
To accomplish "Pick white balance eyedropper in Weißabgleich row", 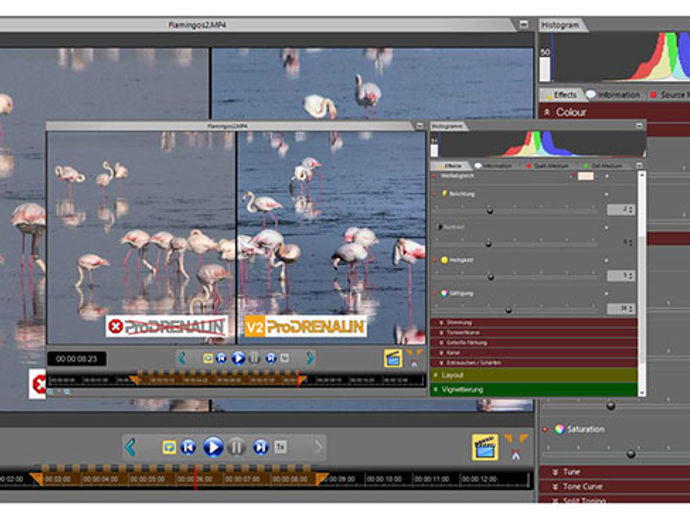I will [x=573, y=176].
